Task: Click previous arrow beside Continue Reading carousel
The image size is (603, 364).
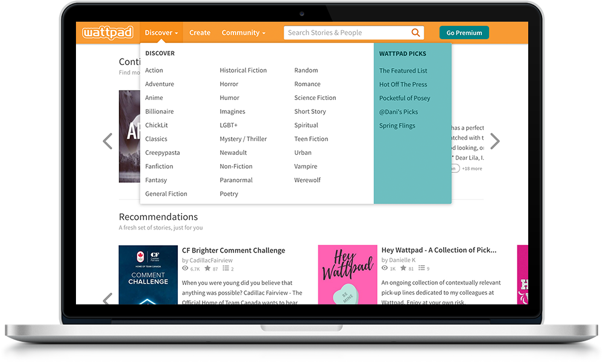Action: click(108, 141)
